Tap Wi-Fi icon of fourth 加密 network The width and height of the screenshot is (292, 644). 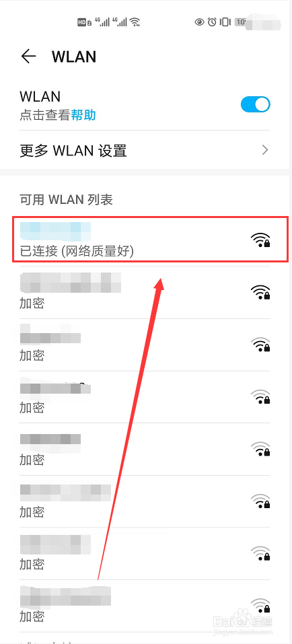click(260, 449)
